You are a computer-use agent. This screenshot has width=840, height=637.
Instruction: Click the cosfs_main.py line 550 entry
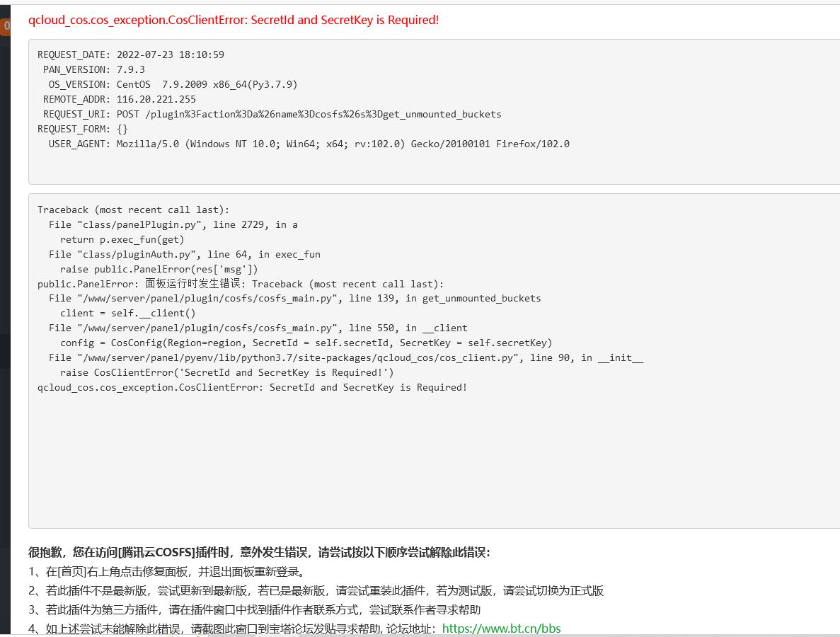coord(258,328)
